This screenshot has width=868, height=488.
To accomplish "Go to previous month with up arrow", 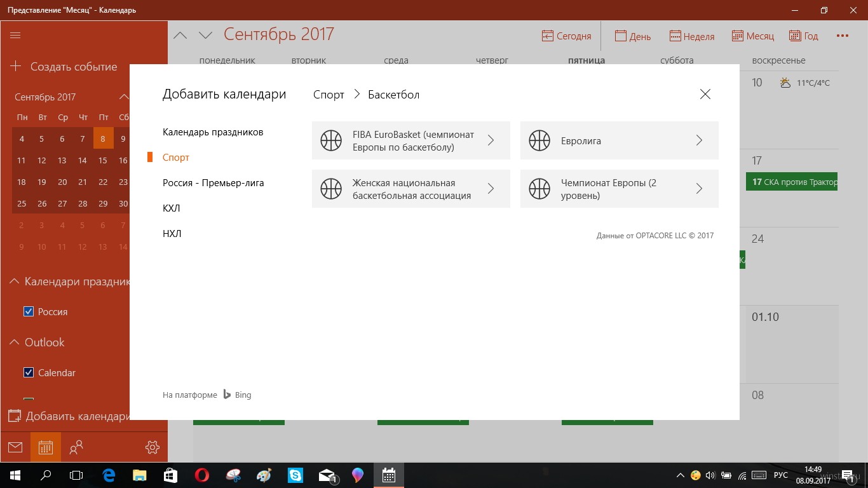I will [x=180, y=36].
